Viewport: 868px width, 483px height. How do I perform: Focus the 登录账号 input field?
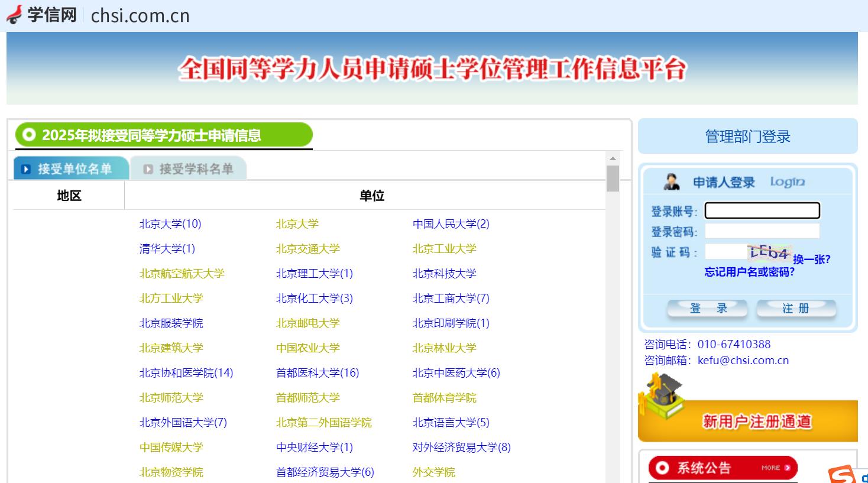762,210
